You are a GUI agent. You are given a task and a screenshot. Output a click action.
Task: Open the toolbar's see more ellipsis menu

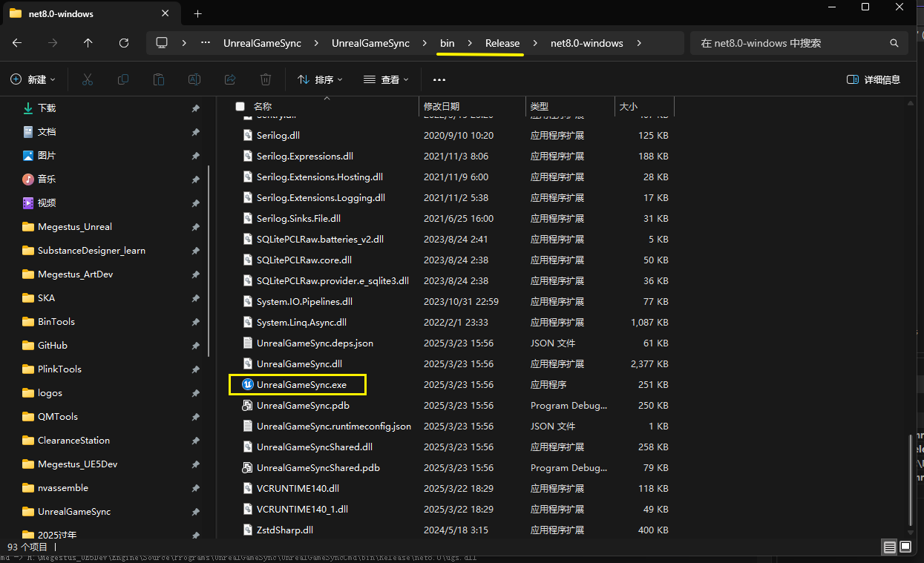[439, 79]
